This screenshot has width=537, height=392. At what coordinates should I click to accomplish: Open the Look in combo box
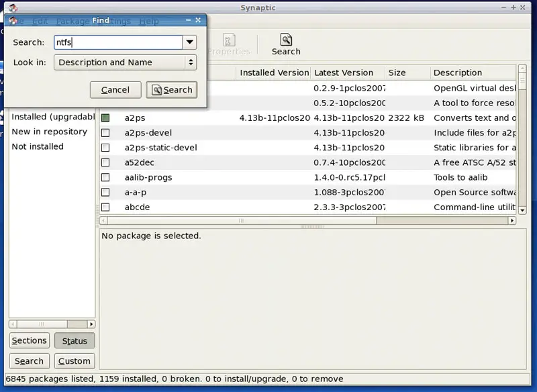(x=126, y=62)
